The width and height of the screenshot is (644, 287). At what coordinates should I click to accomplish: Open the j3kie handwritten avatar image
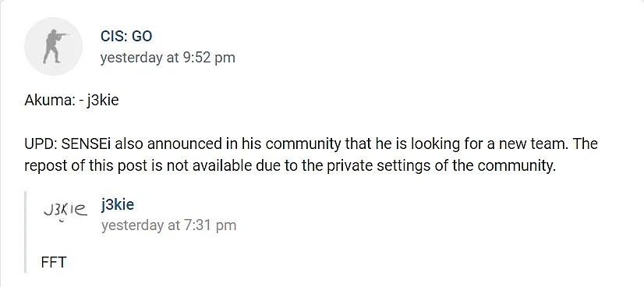point(65,211)
